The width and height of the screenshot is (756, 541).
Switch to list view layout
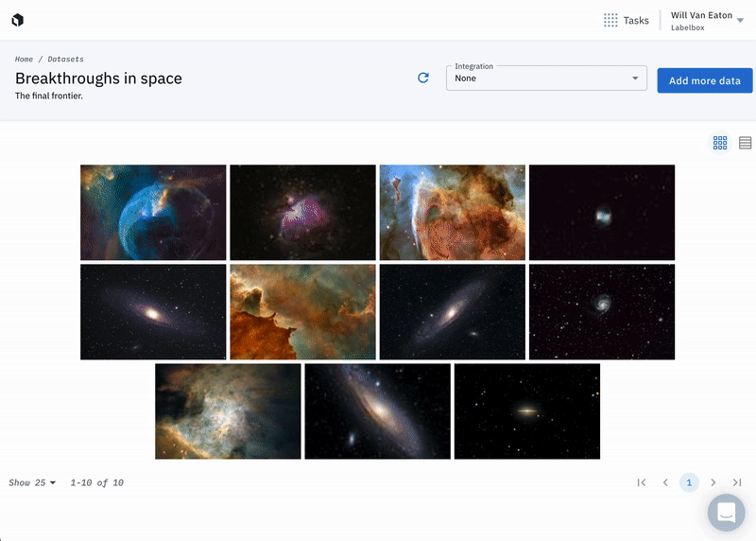click(x=745, y=143)
